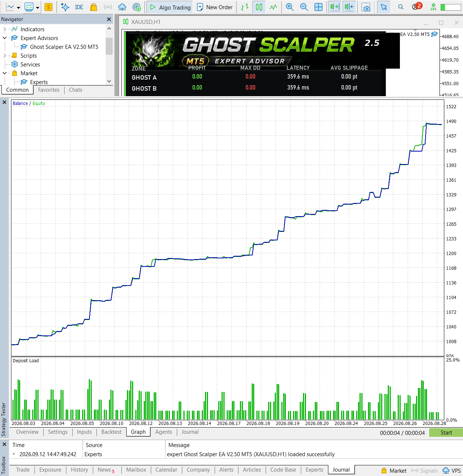The width and height of the screenshot is (463, 476).
Task: Open the AI assistant sparkle icon
Action: [65, 7]
